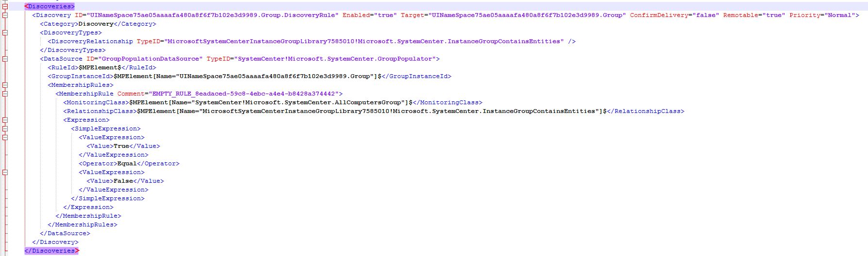The width and height of the screenshot is (868, 256).
Task: Fold the MembershipRules section
Action: click(5, 85)
